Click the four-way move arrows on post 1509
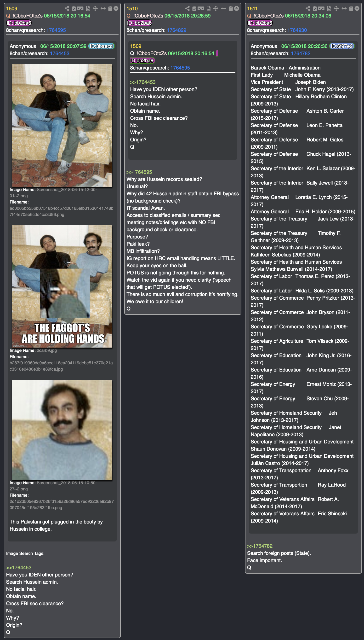 point(95,8)
